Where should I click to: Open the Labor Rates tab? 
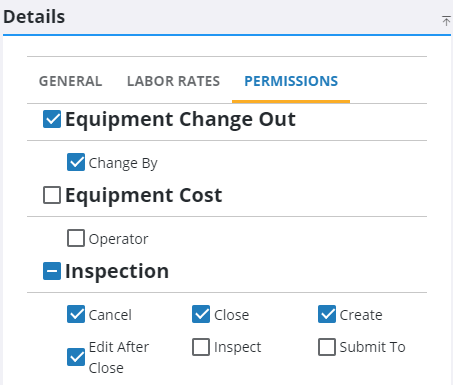[173, 81]
